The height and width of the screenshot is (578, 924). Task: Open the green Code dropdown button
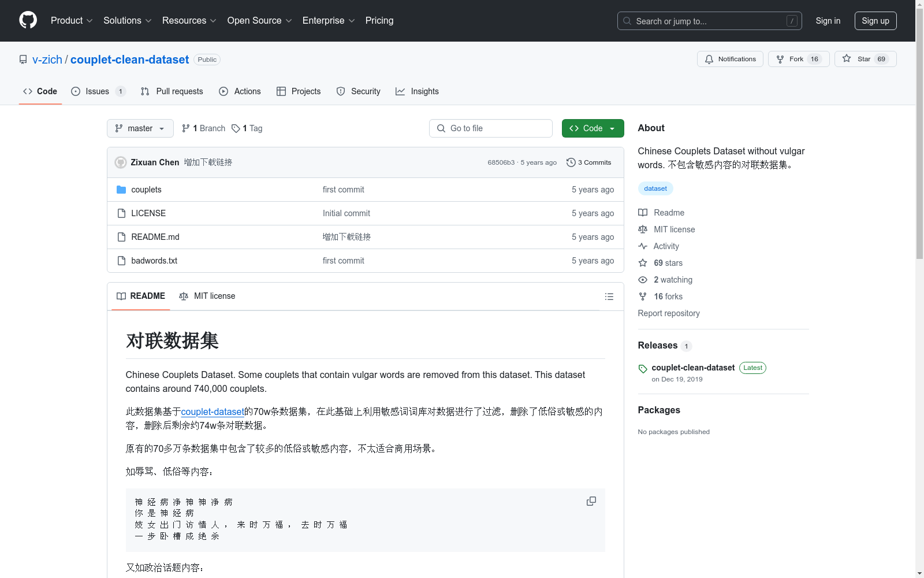[x=593, y=128]
